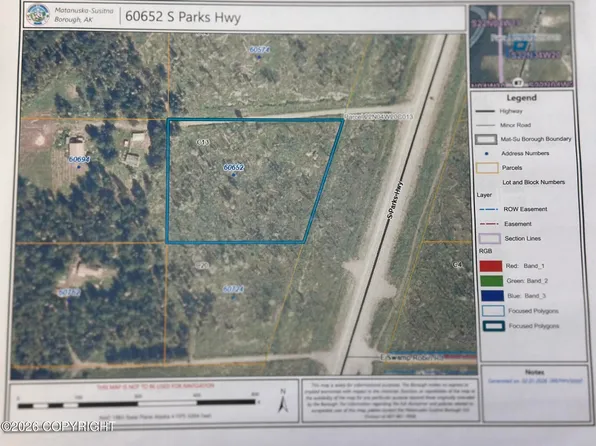Click the title text "60652 S Parks Hwy"
This screenshot has height=446, width=596.
tap(183, 17)
